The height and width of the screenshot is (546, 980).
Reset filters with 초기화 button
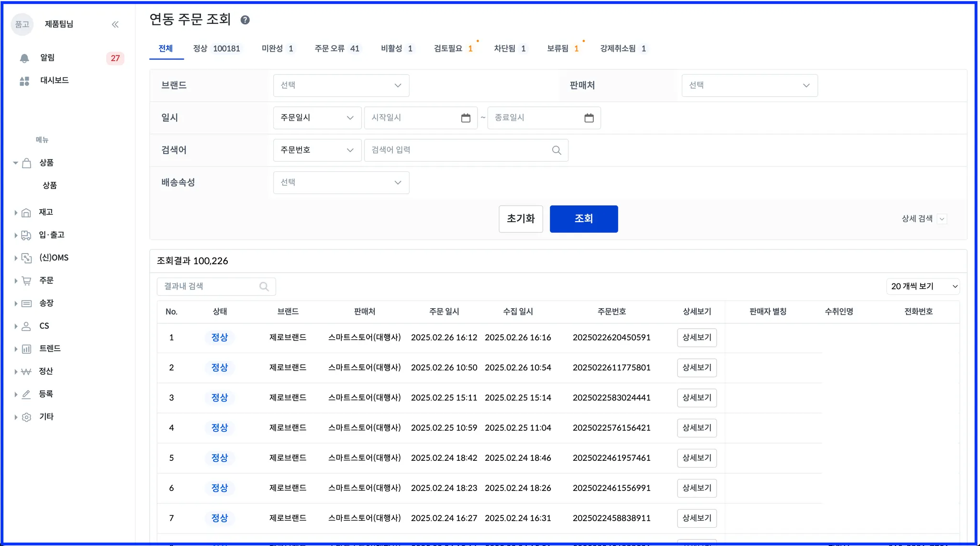point(520,219)
